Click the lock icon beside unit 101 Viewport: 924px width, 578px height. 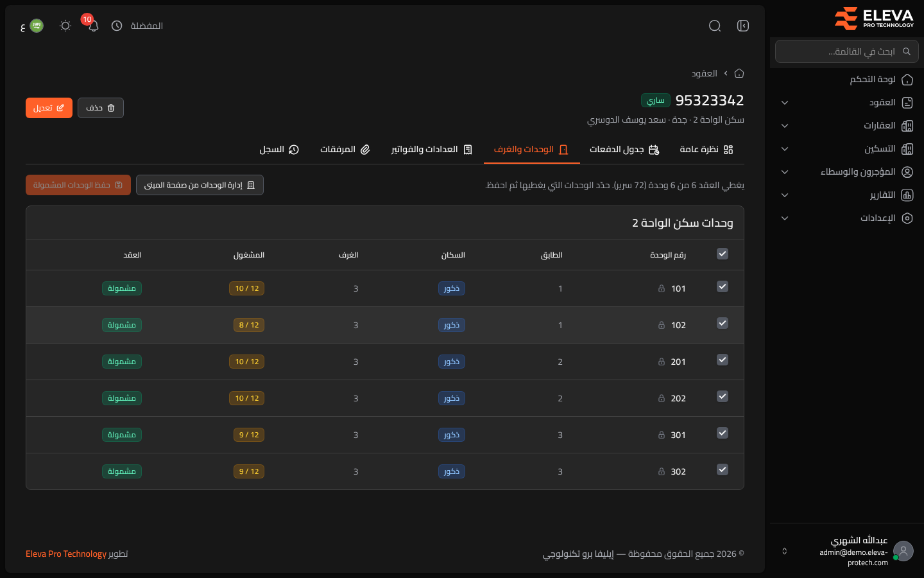[662, 288]
